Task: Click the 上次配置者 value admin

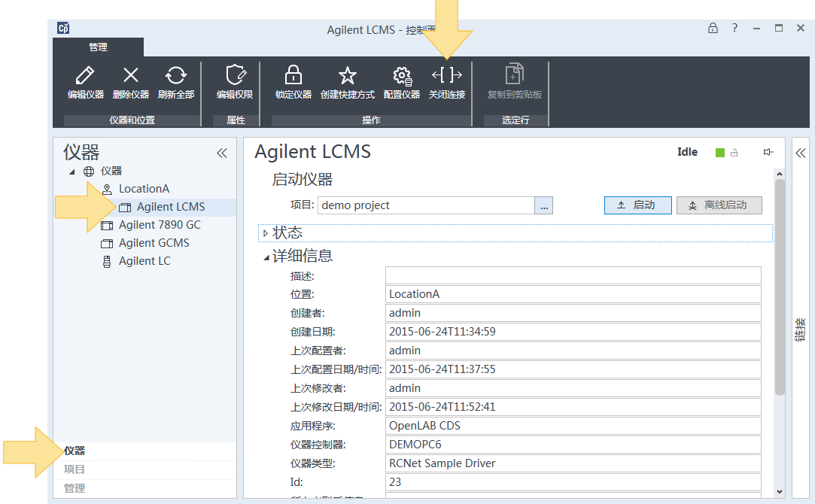Action: [573, 351]
